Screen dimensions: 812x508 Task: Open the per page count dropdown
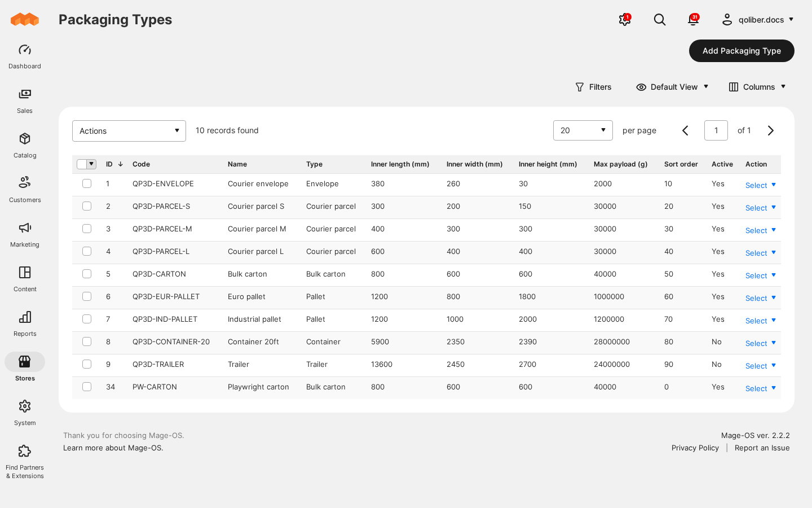click(x=583, y=130)
